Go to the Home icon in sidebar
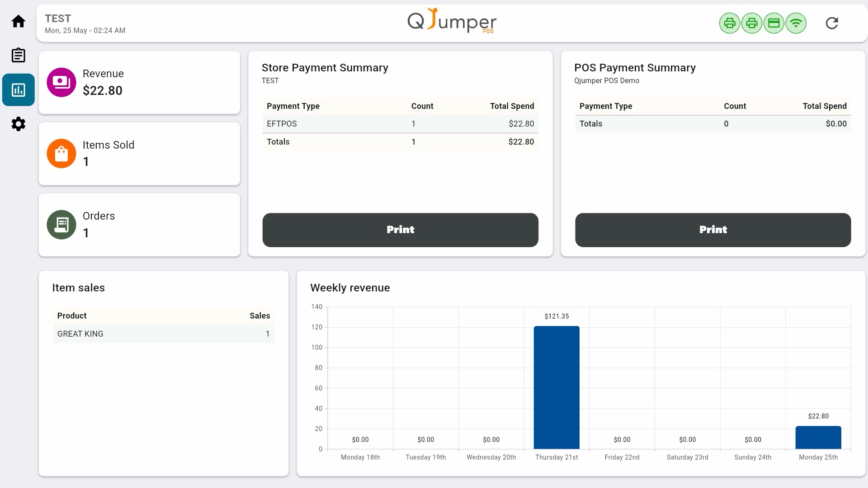The width and height of the screenshot is (868, 488). 18,21
